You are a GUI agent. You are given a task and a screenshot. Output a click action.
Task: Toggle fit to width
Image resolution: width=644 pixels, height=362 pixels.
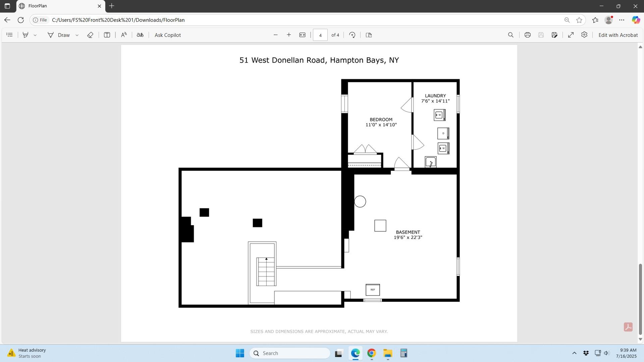pos(302,35)
